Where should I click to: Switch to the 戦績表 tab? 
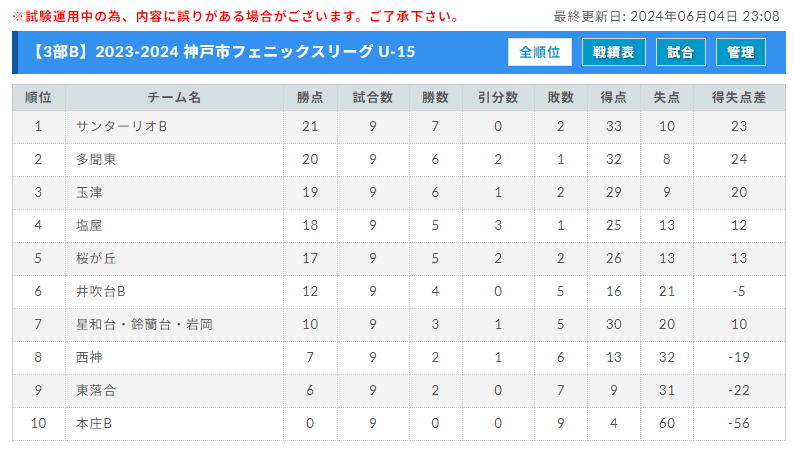[614, 52]
